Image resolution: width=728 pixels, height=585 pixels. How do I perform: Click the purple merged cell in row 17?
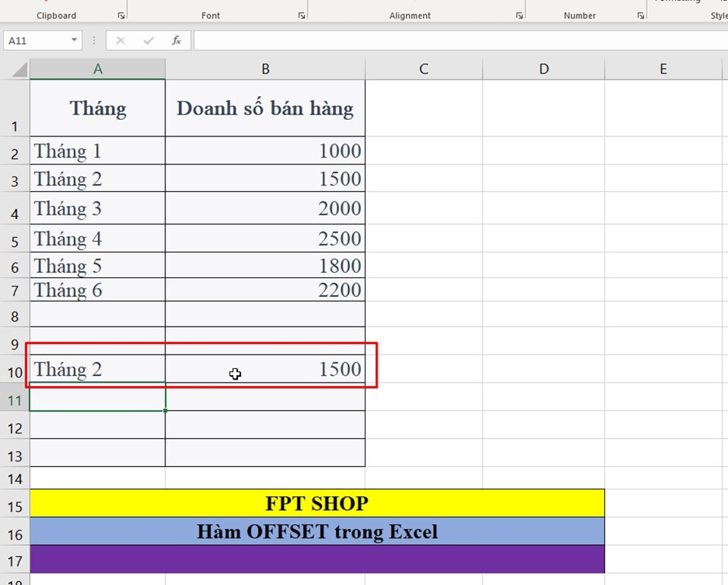coord(317,559)
